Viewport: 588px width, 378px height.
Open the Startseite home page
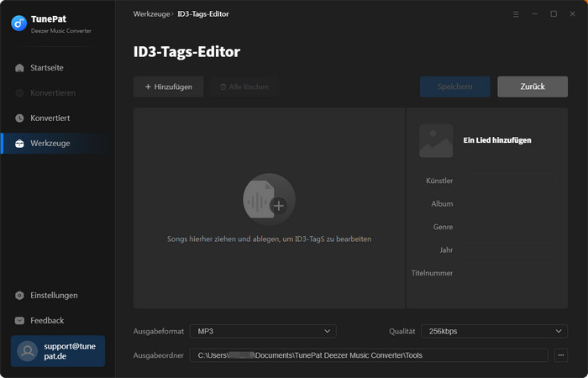[56, 68]
